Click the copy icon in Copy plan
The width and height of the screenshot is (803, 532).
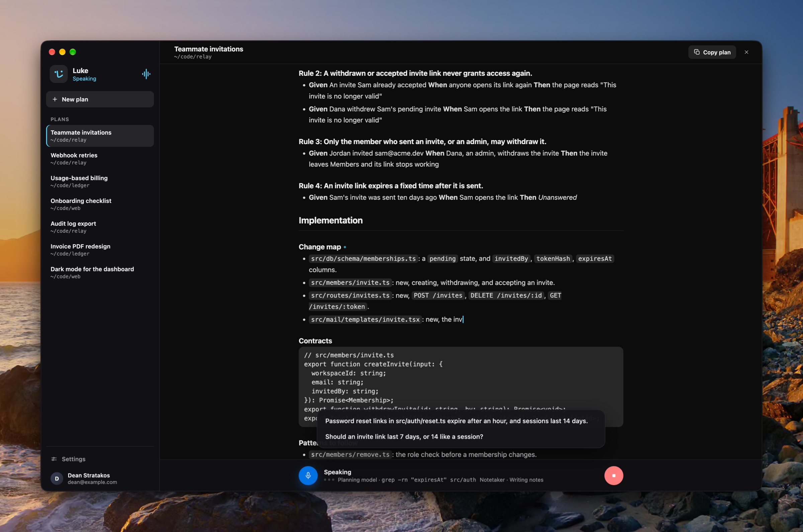coord(697,52)
